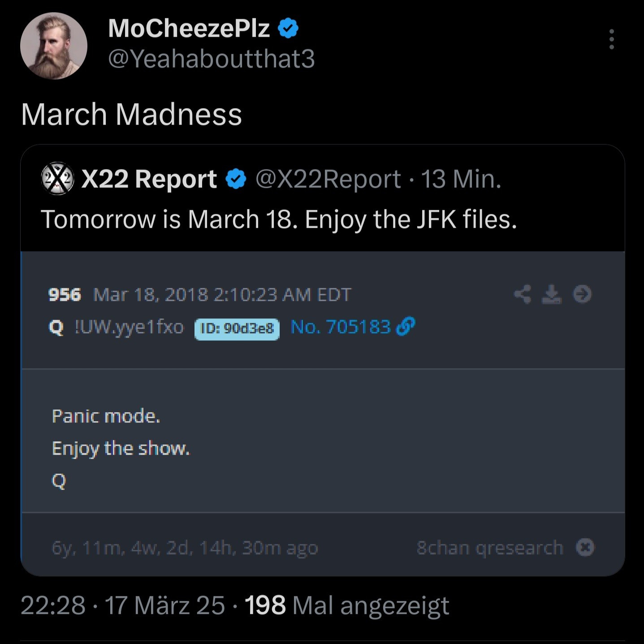Image resolution: width=644 pixels, height=644 pixels.
Task: Click the 22:28 · 17 März 25 timestamp
Action: click(123, 605)
